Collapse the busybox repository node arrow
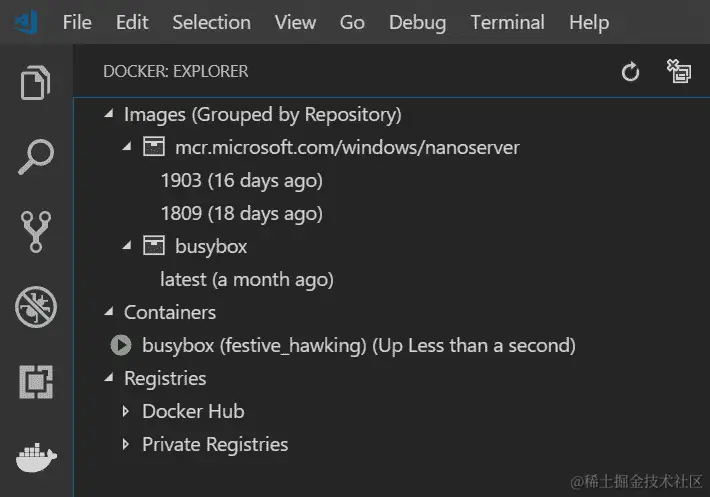Image resolution: width=710 pixels, height=497 pixels. 127,246
